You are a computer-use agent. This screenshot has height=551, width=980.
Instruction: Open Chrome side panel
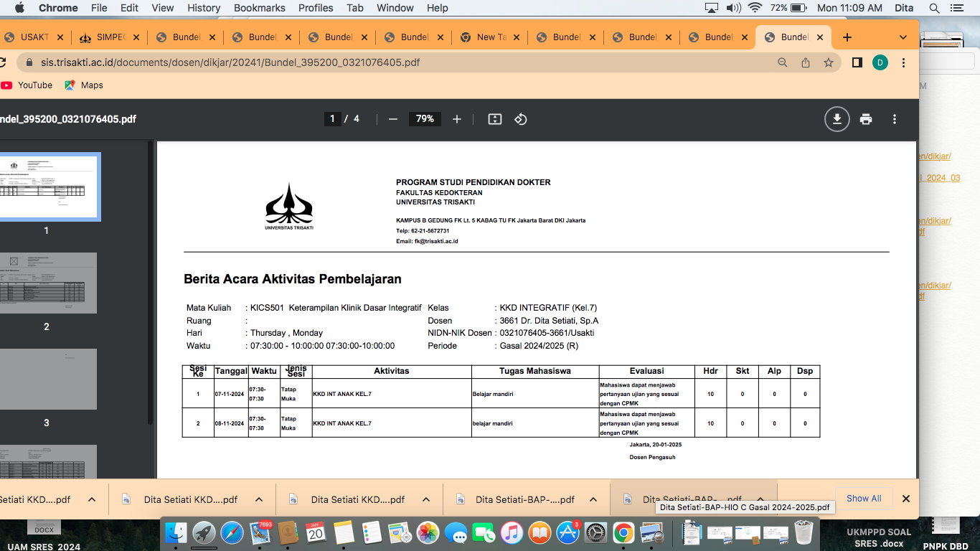tap(857, 62)
